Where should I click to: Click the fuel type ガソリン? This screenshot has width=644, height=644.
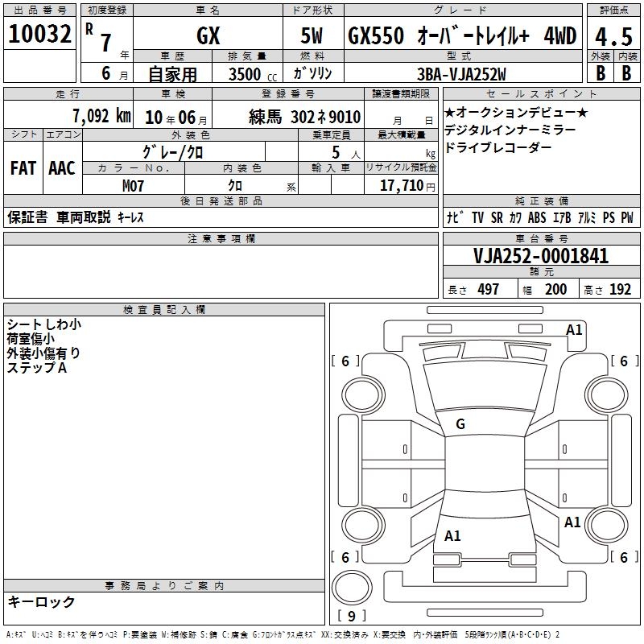pyautogui.click(x=312, y=73)
